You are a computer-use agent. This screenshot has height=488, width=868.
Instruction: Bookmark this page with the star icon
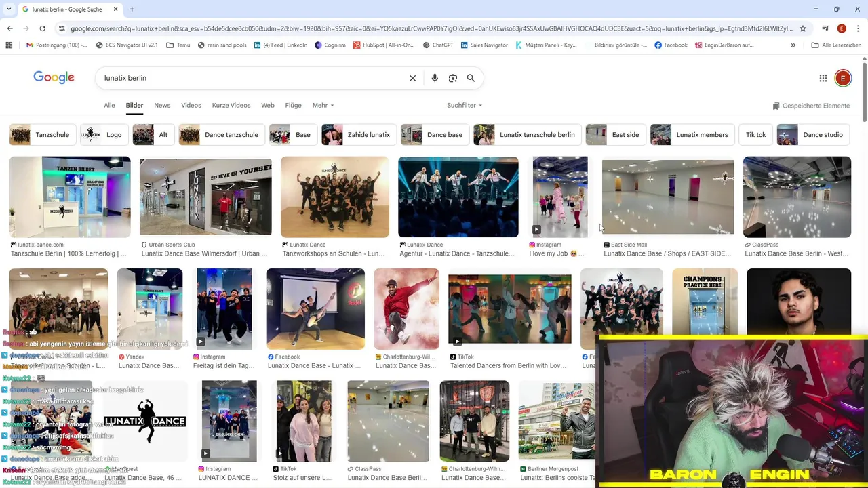[x=803, y=28]
